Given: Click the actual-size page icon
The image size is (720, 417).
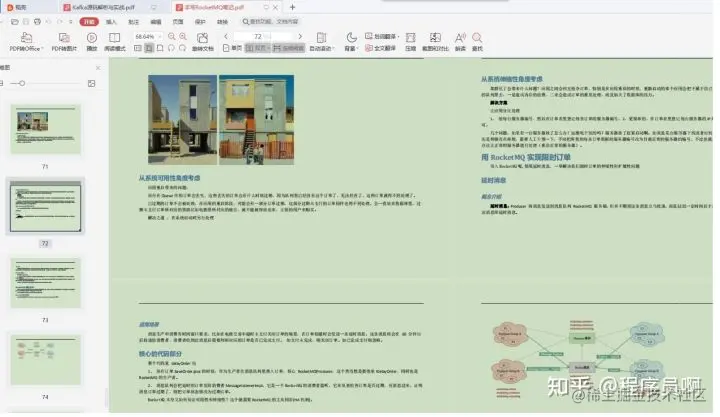Looking at the screenshot, I should pos(160,48).
